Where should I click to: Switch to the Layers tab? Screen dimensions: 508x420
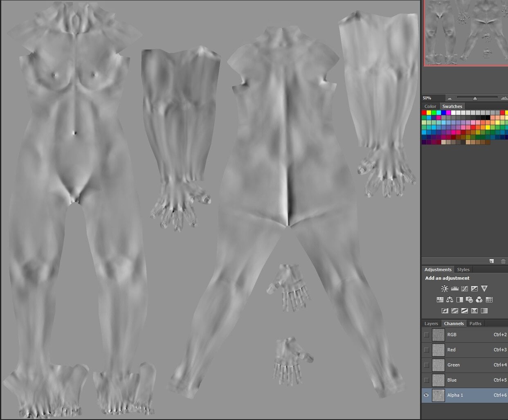431,323
